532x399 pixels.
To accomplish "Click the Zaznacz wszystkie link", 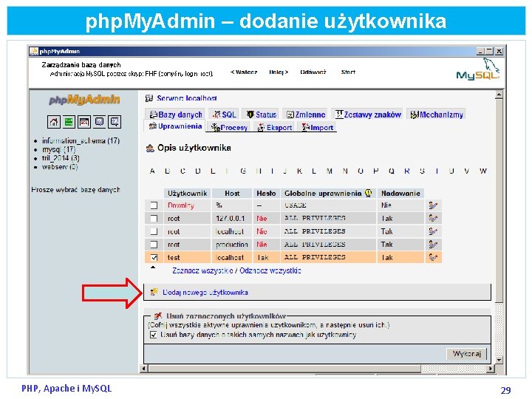I will (x=202, y=270).
